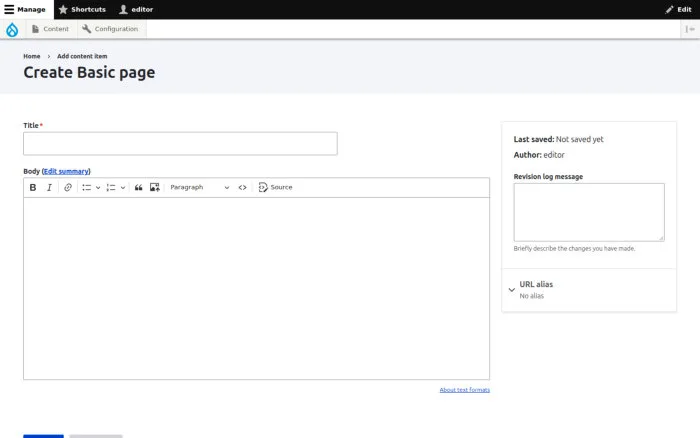Go to Home breadcrumb
The height and width of the screenshot is (438, 700).
(32, 56)
